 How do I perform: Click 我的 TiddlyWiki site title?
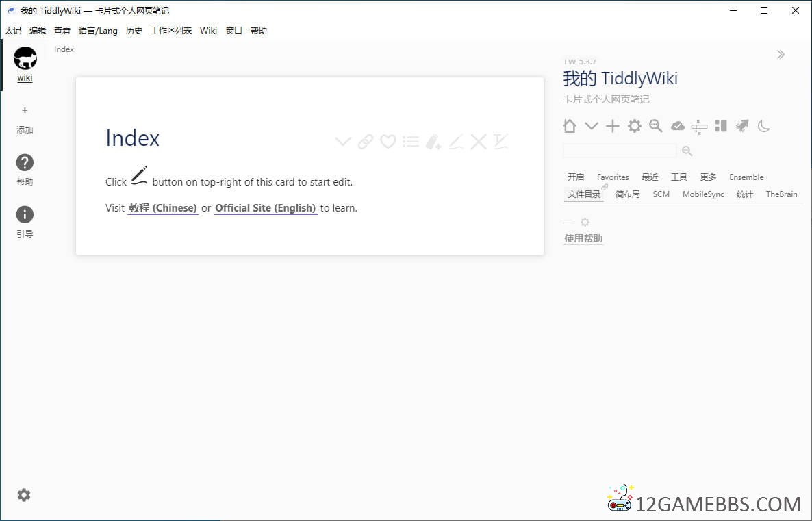point(620,78)
